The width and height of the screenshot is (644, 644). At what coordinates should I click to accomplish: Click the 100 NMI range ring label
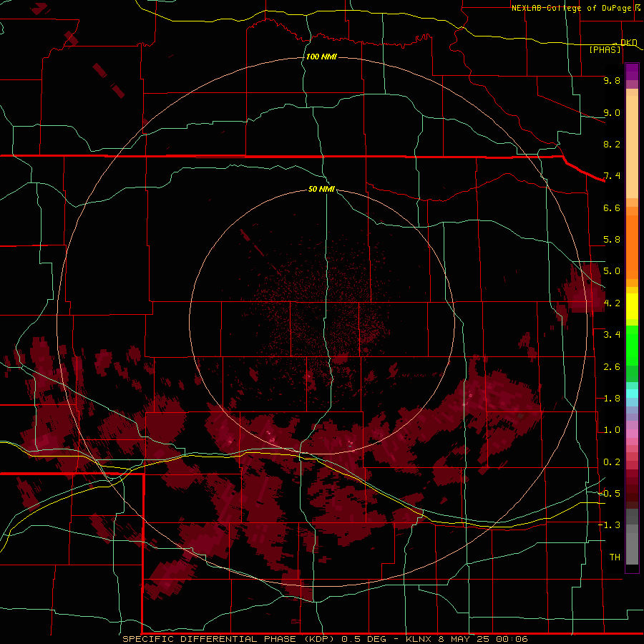[x=321, y=57]
